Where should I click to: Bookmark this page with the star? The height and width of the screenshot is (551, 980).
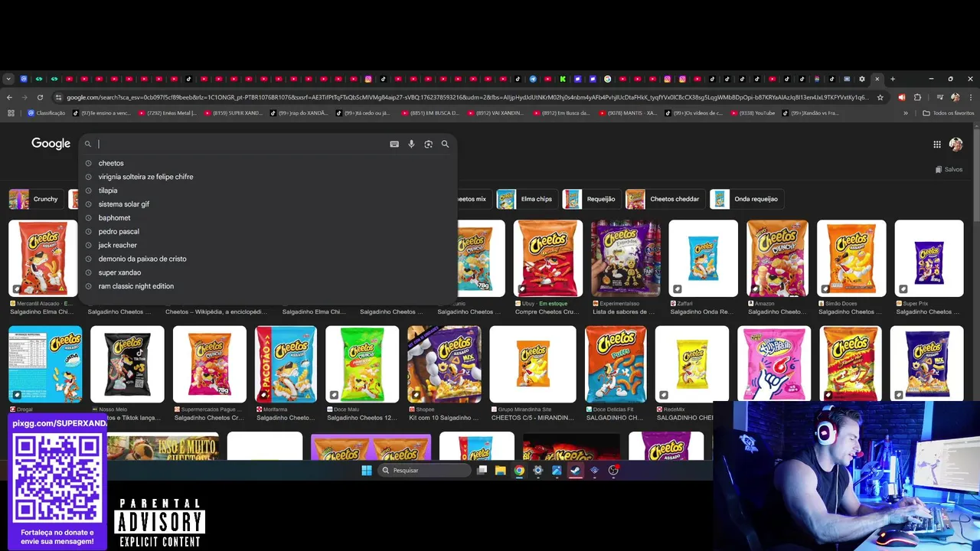pos(880,97)
